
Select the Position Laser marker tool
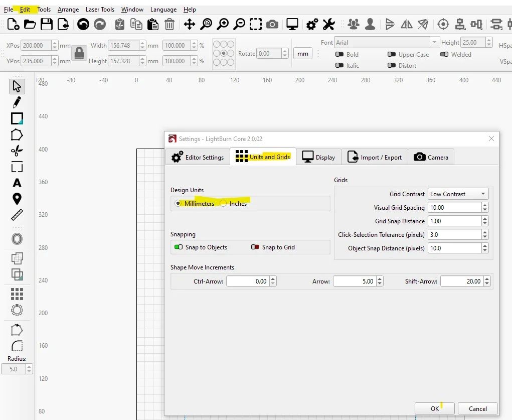pyautogui.click(x=17, y=198)
